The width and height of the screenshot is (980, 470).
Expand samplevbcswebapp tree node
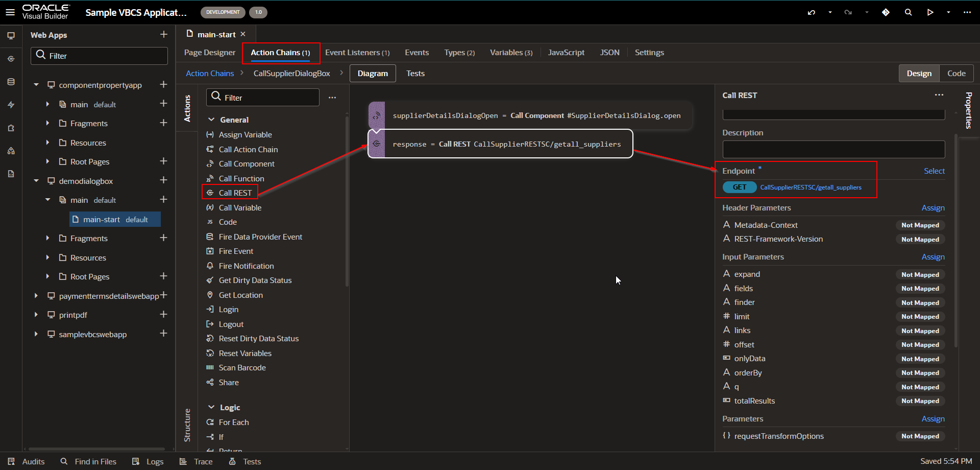click(x=36, y=334)
